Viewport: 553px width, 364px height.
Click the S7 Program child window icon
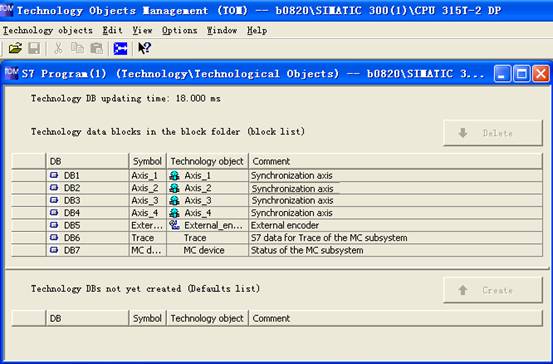pos(12,73)
